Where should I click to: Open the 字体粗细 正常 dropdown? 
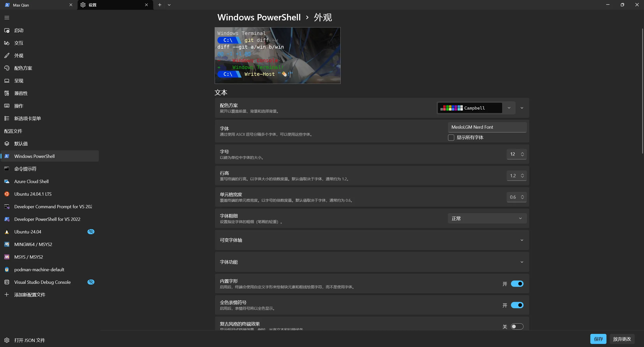pos(487,218)
